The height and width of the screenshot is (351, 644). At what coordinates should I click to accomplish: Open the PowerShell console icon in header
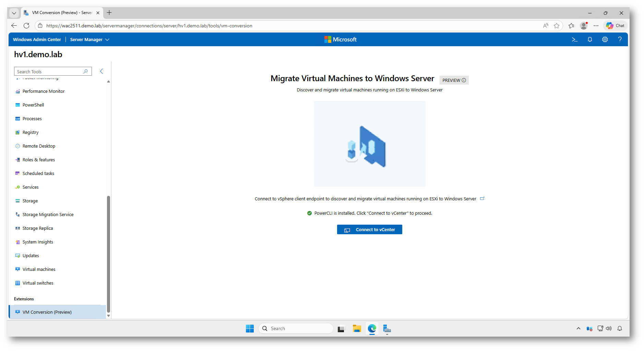(575, 39)
